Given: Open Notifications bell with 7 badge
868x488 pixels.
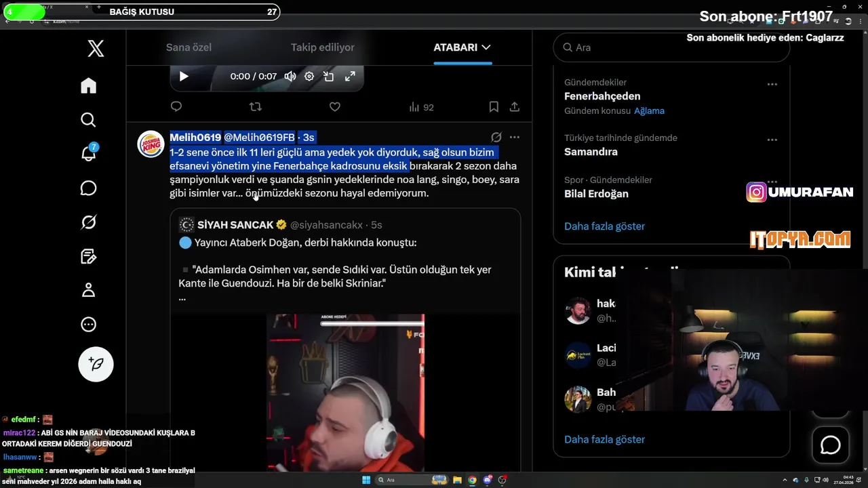Looking at the screenshot, I should coord(89,153).
